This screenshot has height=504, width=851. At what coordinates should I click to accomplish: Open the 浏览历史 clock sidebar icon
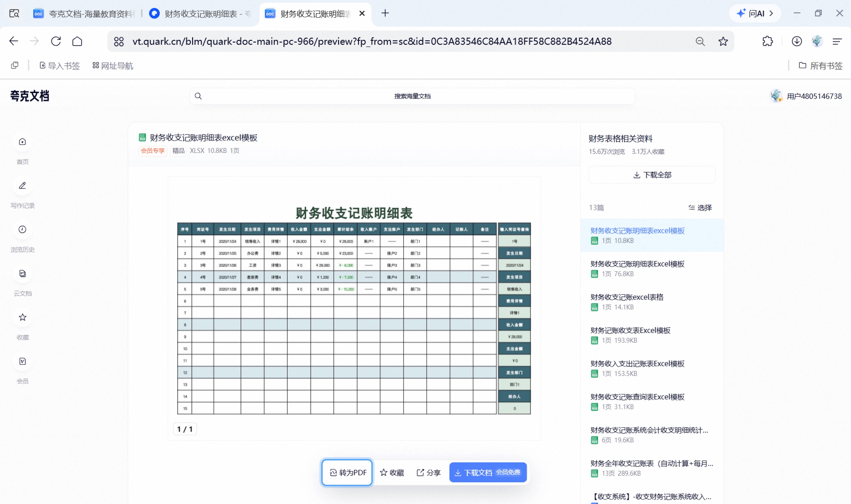[x=22, y=230]
